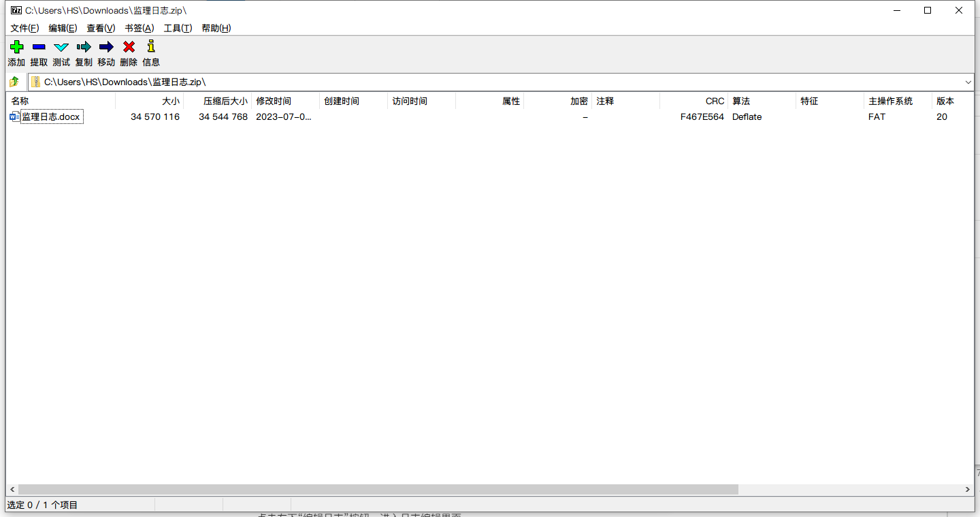
Task: Click inside the address path field
Action: [500, 82]
